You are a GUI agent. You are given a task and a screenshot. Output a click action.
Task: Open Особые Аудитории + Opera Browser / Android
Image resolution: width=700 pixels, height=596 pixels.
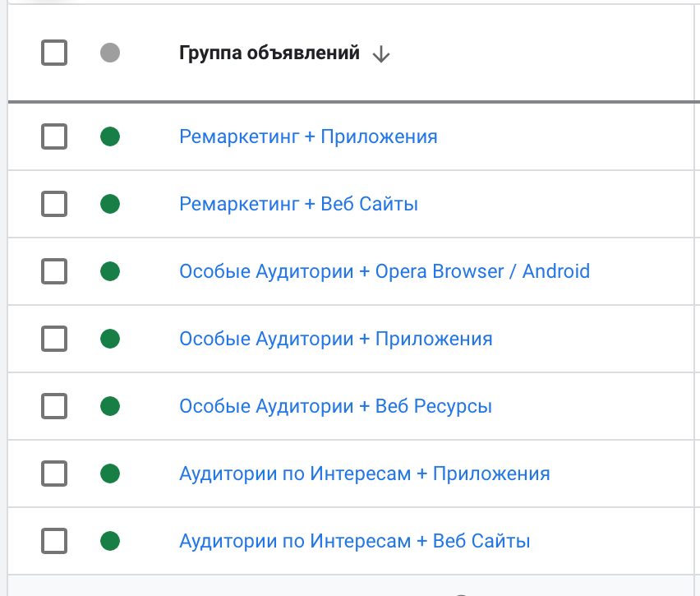385,271
